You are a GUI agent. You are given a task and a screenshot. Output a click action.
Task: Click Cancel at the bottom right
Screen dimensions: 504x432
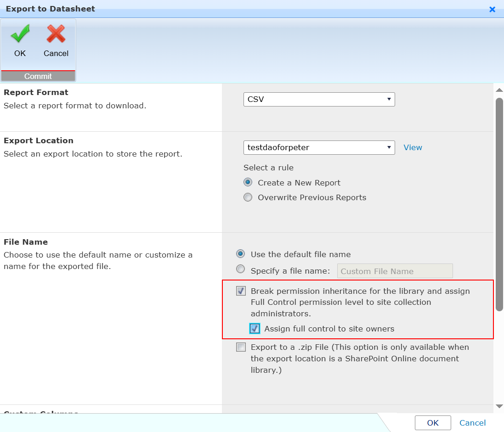472,423
